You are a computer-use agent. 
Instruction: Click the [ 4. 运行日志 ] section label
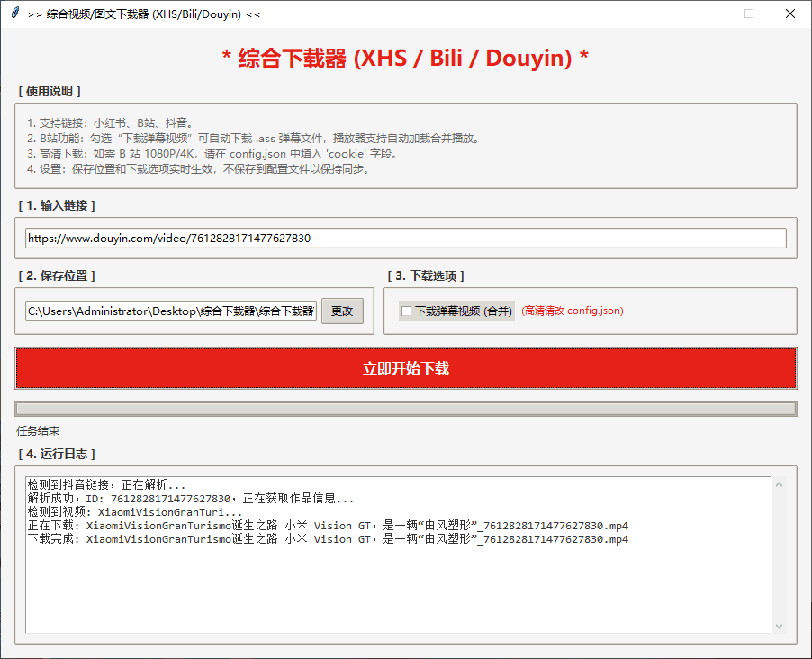point(56,454)
